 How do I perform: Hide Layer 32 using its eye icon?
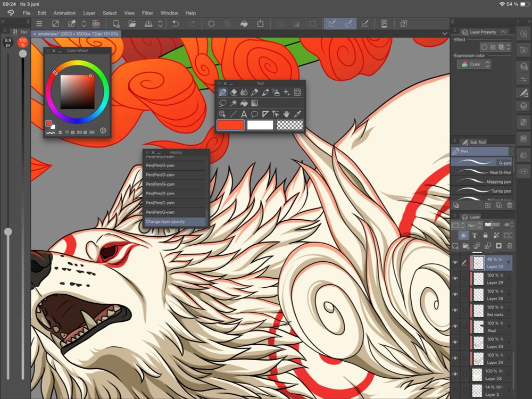point(455,263)
